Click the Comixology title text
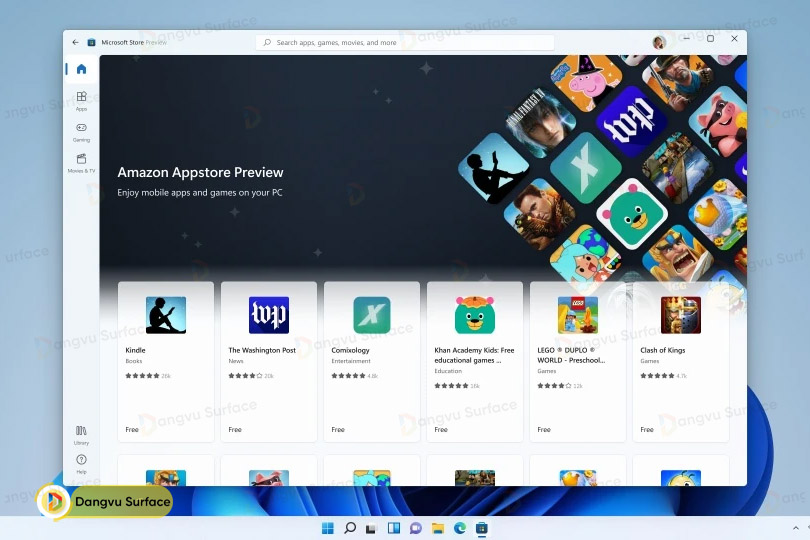This screenshot has width=810, height=540. [x=350, y=350]
